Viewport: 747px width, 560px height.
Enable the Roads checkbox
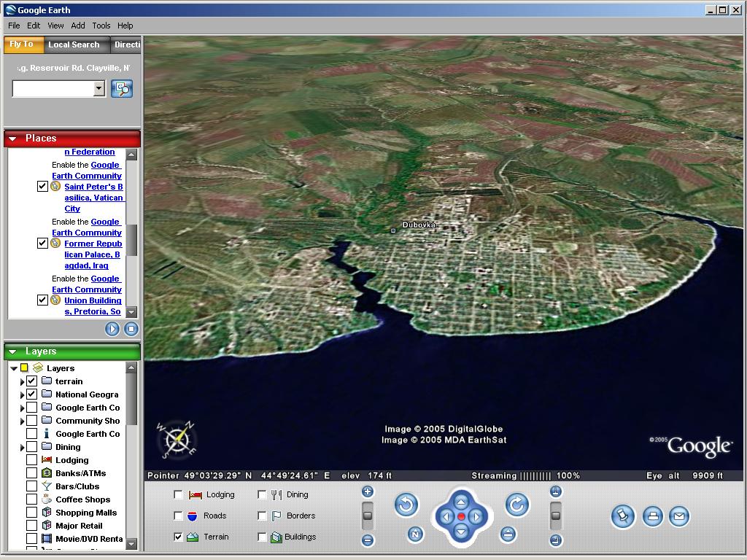click(x=179, y=516)
